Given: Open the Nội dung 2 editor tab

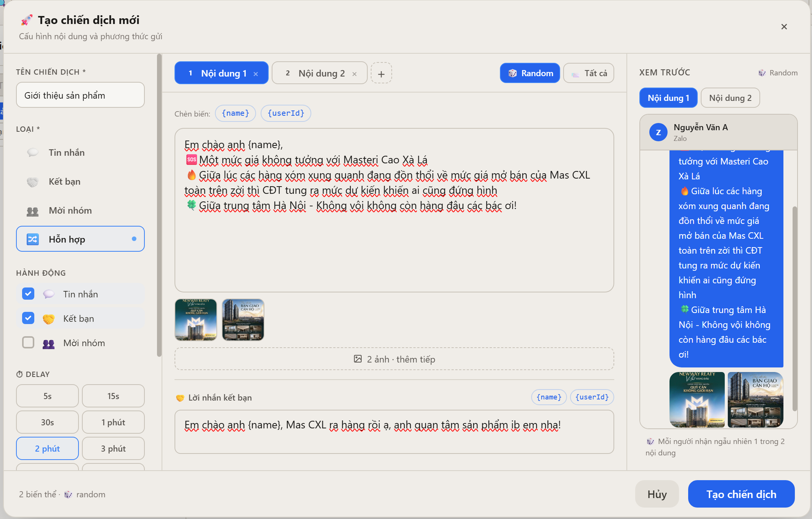Looking at the screenshot, I should coord(319,73).
